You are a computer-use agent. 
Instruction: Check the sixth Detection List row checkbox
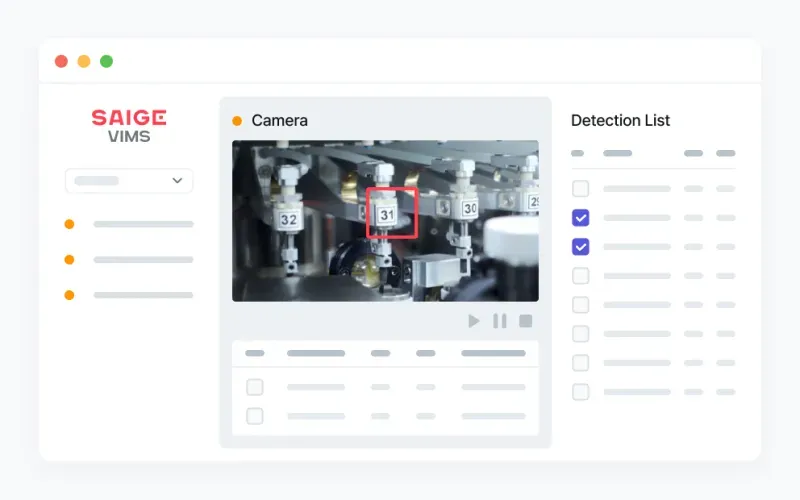581,334
